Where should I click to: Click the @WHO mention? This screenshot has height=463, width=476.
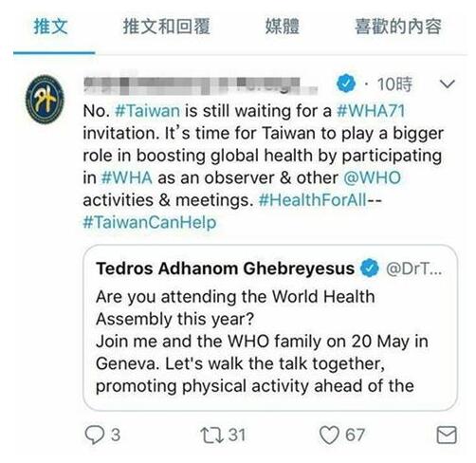(372, 177)
